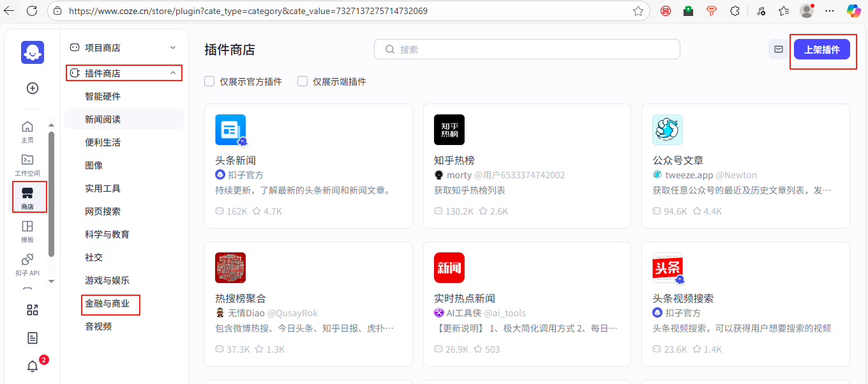Click the 上架插件 button
This screenshot has height=384, width=868.
coord(822,49)
